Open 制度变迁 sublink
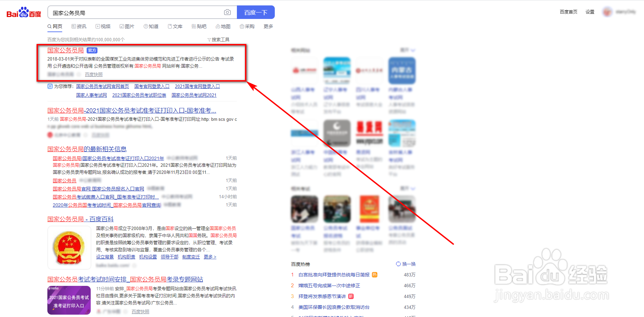The image size is (644, 317). (191, 257)
